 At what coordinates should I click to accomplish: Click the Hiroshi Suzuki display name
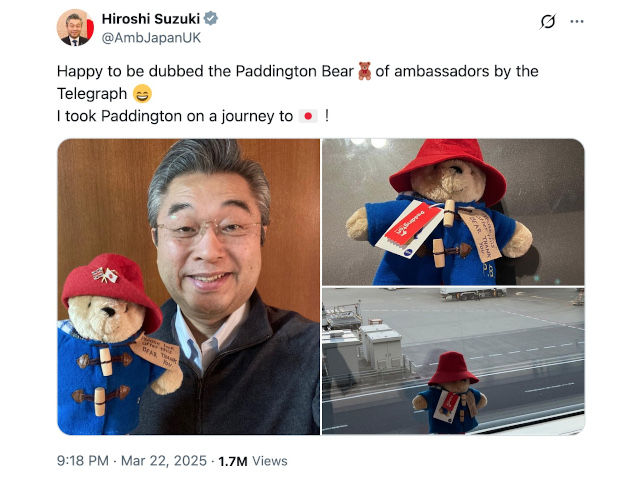tap(151, 19)
